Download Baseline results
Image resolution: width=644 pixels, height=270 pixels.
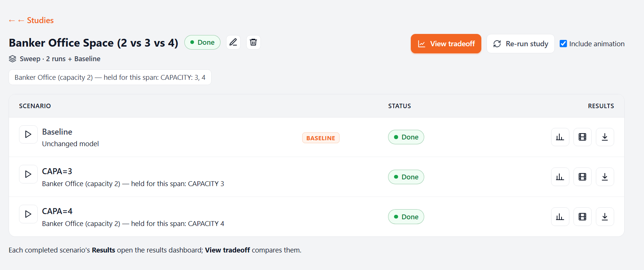(605, 137)
